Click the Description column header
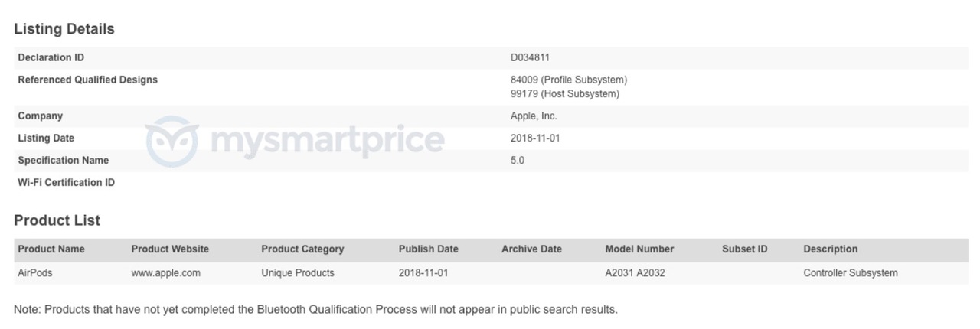The image size is (980, 329). click(x=831, y=249)
